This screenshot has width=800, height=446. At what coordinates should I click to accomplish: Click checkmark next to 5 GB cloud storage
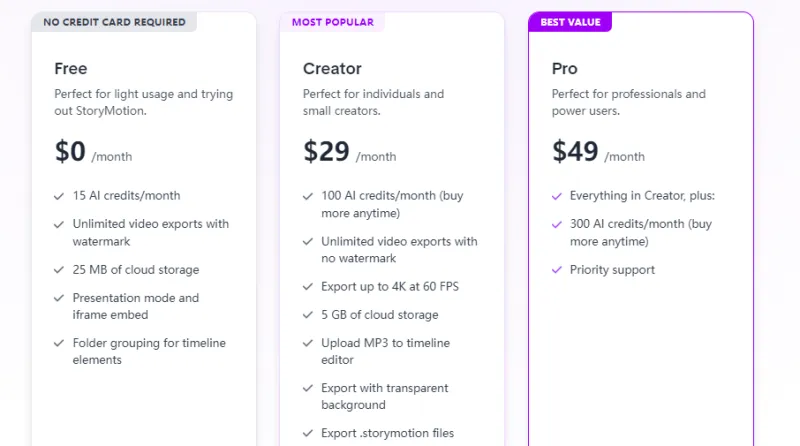coord(308,315)
